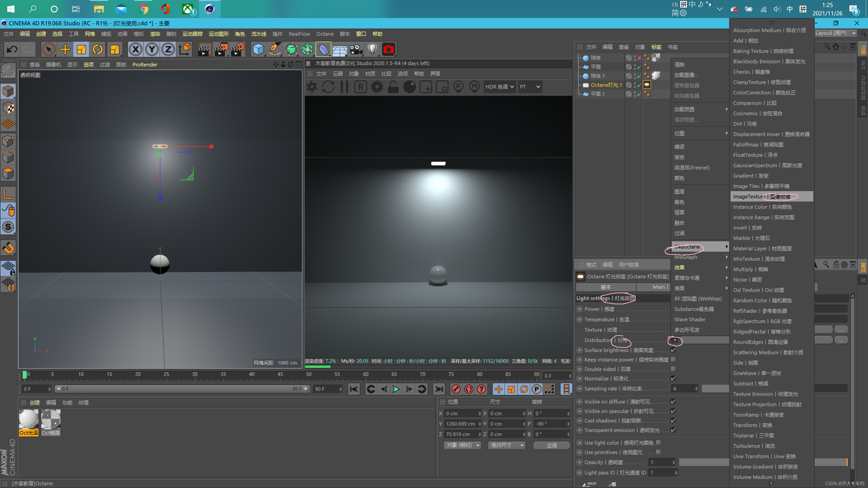Toggle Cast shadows checkbox
Image resolution: width=868 pixels, height=488 pixels.
[673, 420]
